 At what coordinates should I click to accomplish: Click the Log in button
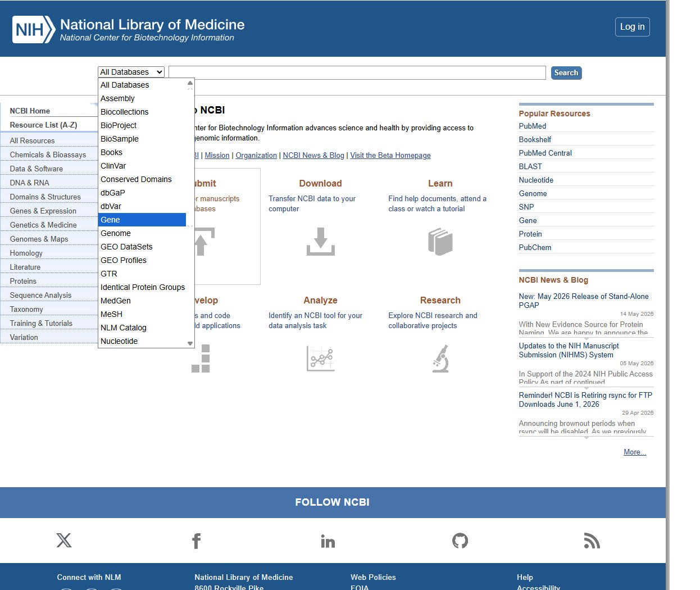pos(633,26)
